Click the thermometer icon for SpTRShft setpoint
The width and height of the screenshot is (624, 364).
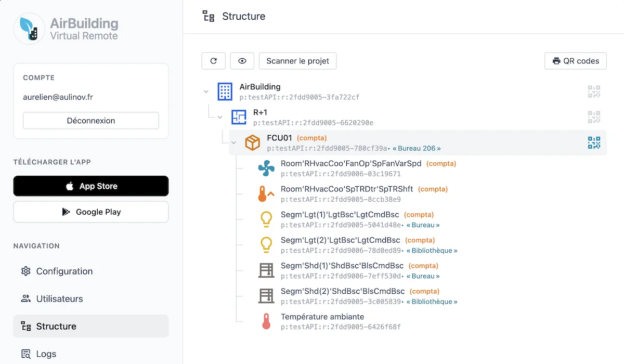pos(266,193)
